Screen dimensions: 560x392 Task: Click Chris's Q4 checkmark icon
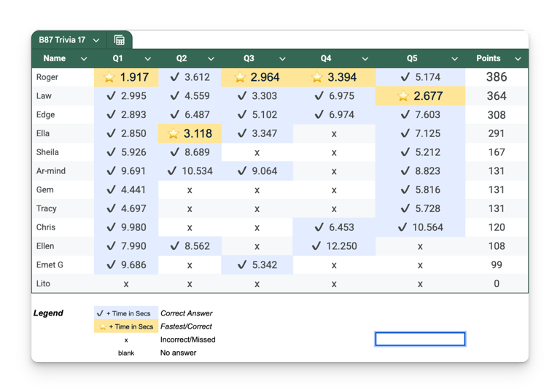pos(319,227)
